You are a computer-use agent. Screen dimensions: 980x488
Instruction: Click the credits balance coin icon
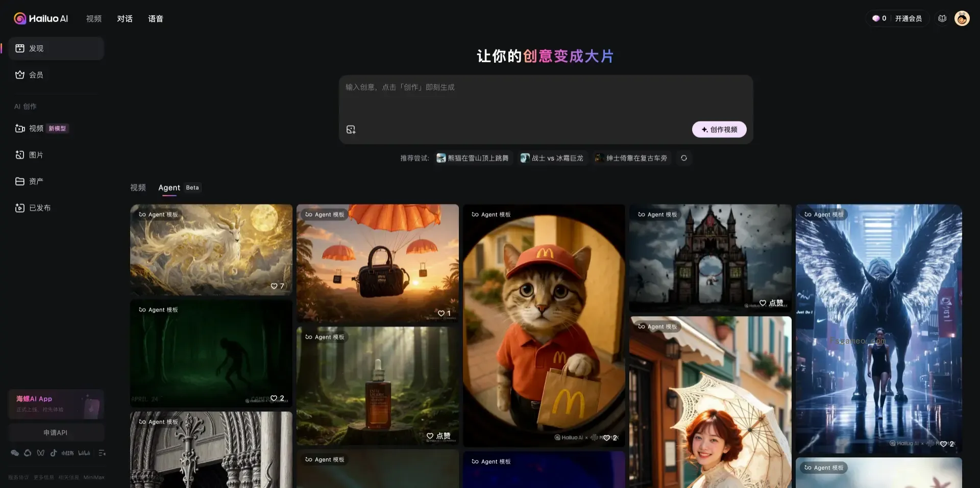[x=876, y=18]
